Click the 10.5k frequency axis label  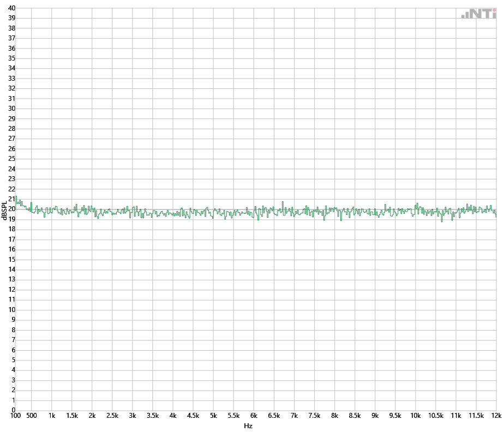click(435, 416)
